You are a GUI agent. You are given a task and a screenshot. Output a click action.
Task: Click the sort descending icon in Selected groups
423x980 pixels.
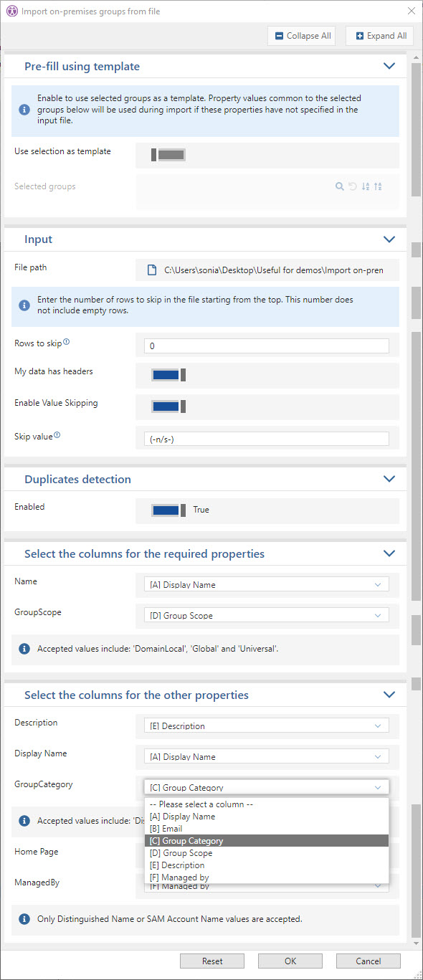(378, 186)
